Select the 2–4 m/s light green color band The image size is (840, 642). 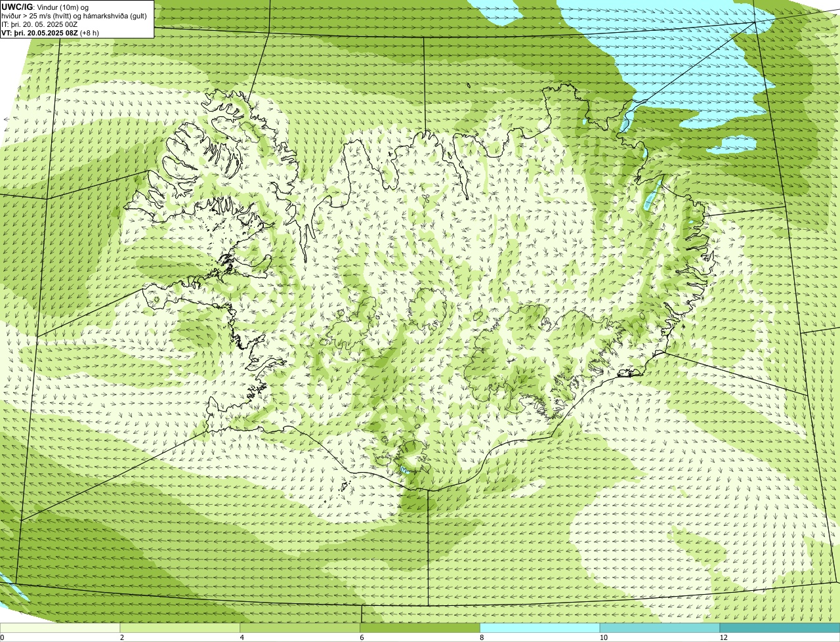(180, 628)
